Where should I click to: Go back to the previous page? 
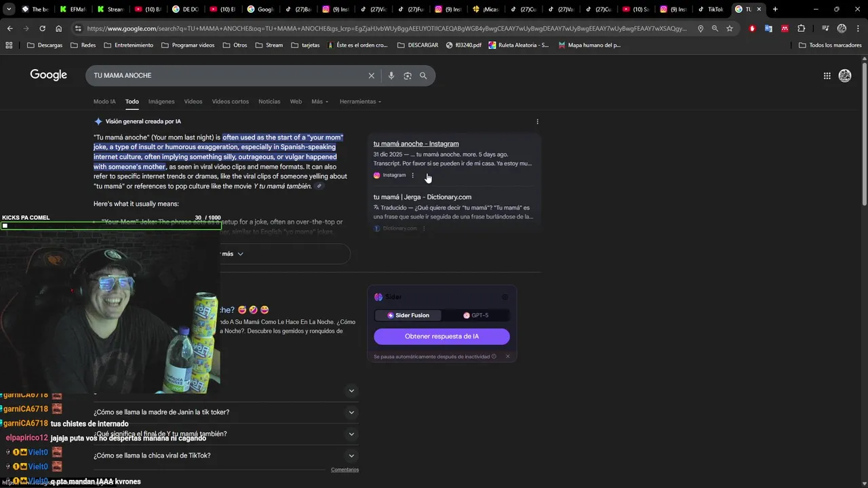pos(9,28)
